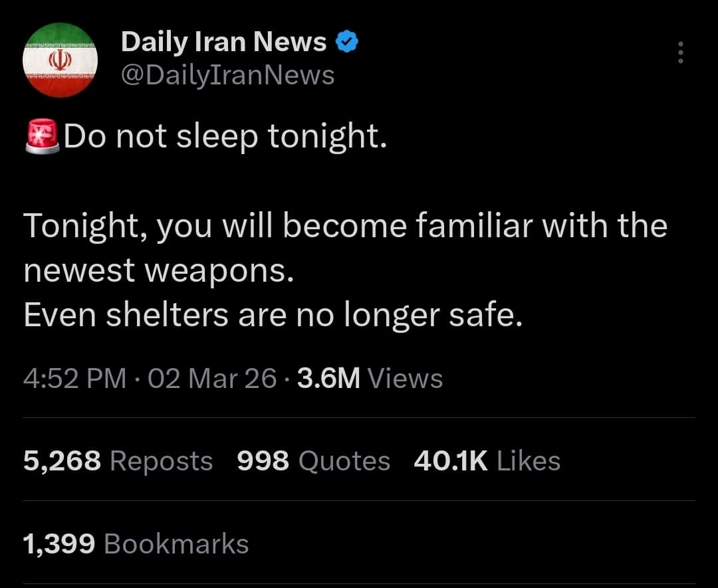
Task: Click the red siren emoji
Action: (x=43, y=137)
